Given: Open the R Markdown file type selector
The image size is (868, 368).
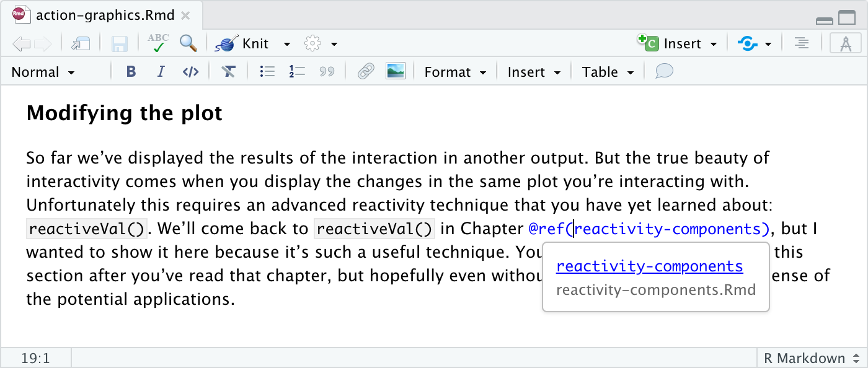Looking at the screenshot, I should click(812, 358).
